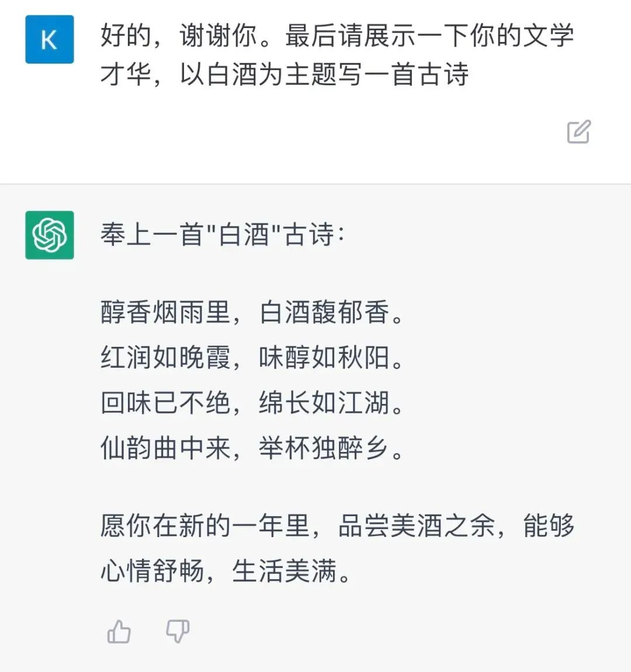Image resolution: width=631 pixels, height=672 pixels.
Task: Give the response a thumbs up
Action: pyautogui.click(x=119, y=632)
